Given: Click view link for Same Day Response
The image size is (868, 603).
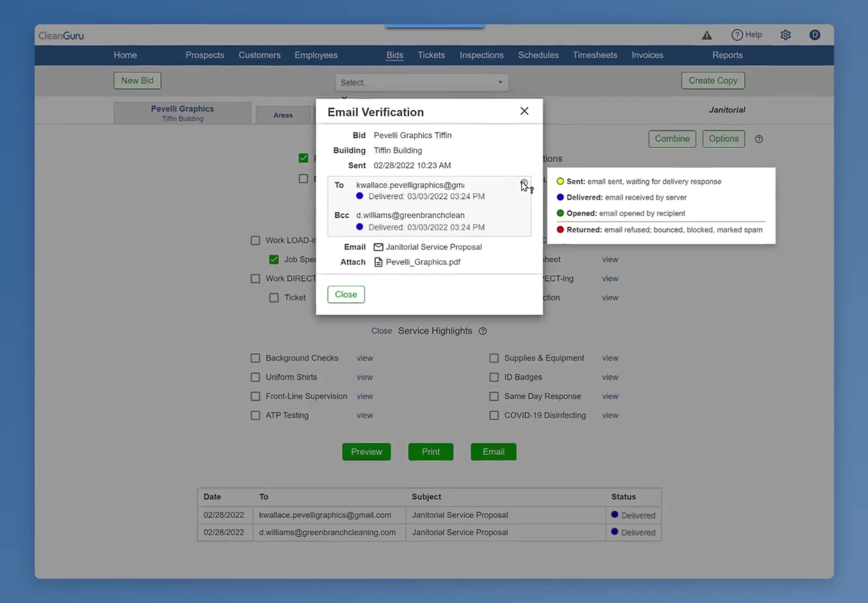Looking at the screenshot, I should 610,396.
